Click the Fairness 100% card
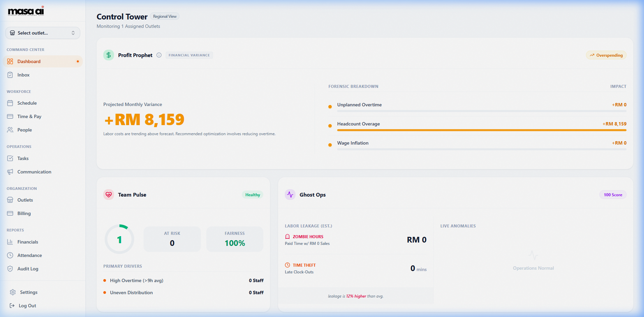Viewport: 644px width, 317px height. coord(235,239)
